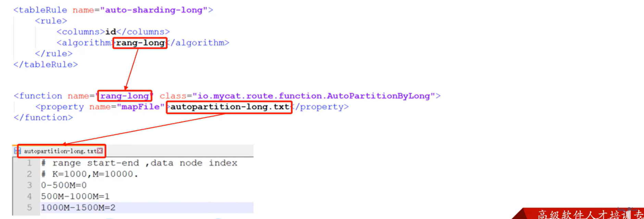Screen dimensions: 644x219
Task: Click the range start-end comment line
Action: [x=139, y=163]
